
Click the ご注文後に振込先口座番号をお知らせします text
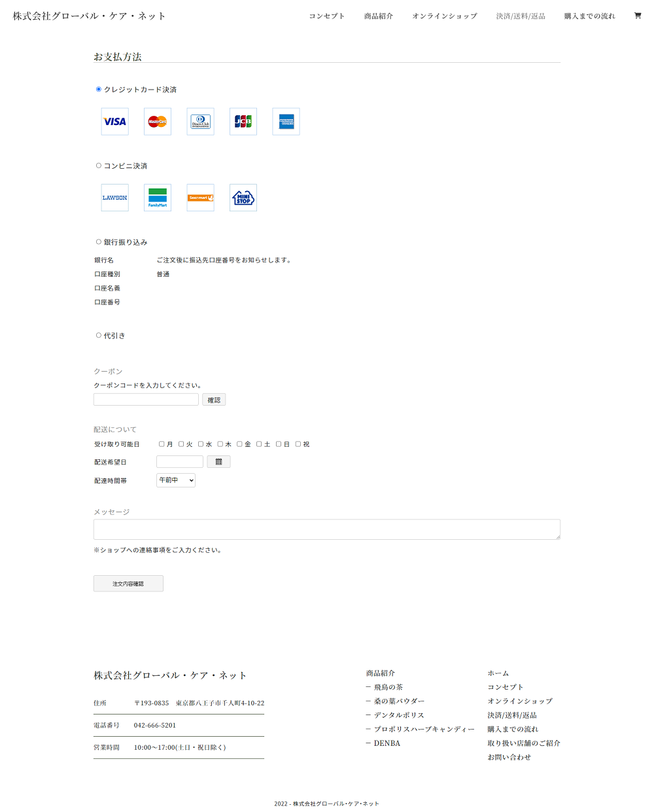coord(224,260)
